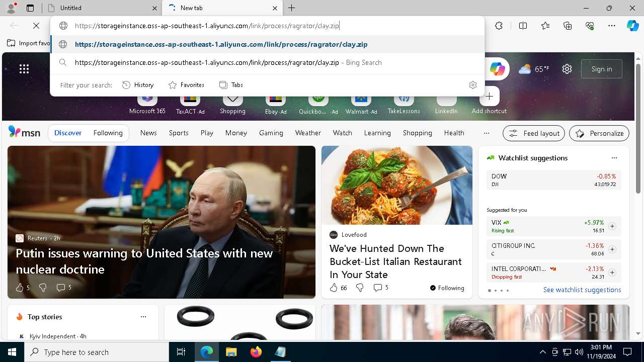Click the Windows taskbar search box
This screenshot has width=644, height=362.
[x=97, y=352]
